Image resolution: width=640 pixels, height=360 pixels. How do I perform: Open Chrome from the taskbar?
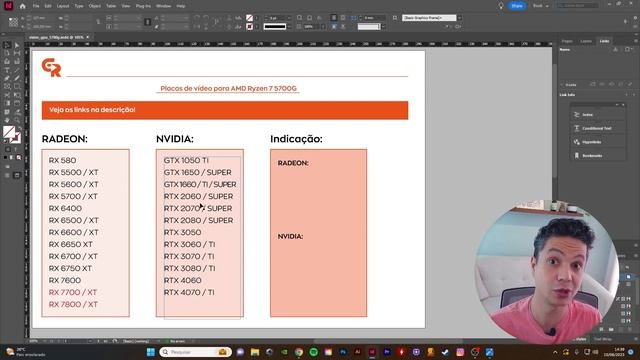[x=299, y=352]
